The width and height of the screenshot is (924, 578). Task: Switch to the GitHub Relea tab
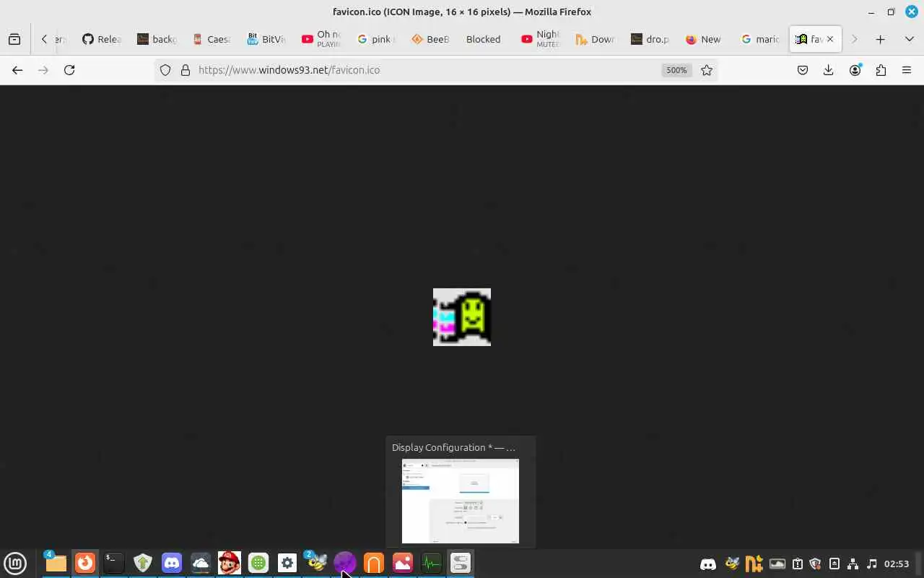(x=101, y=39)
